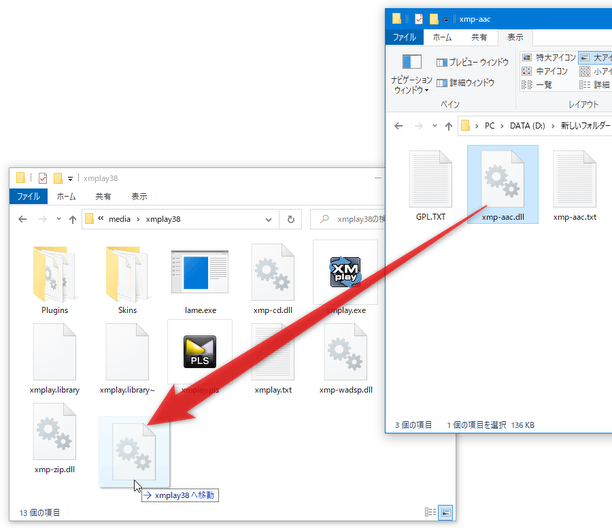This screenshot has width=612, height=528.
Task: Click DATA (D:) in xmp-aac address path
Action: 528,126
